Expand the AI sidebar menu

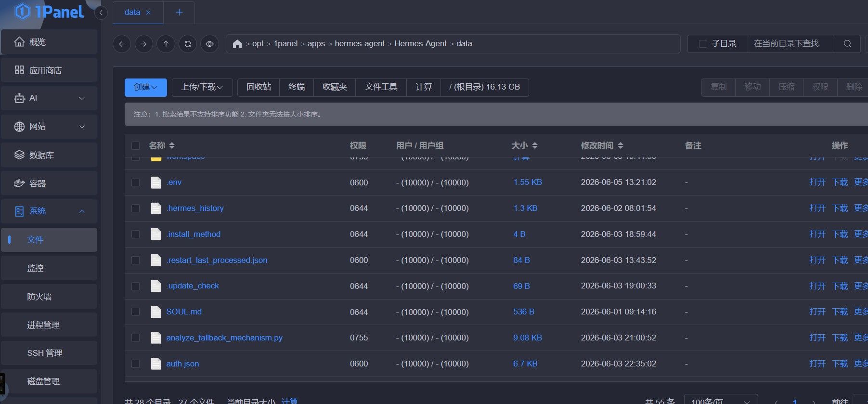(49, 98)
